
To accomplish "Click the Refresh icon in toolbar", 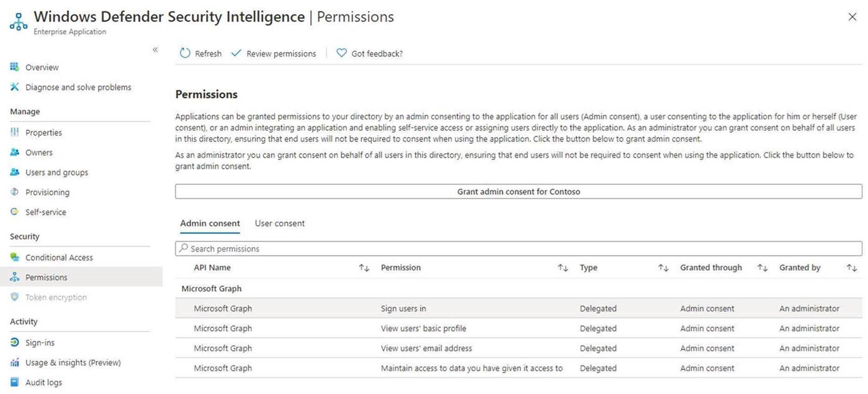I will pyautogui.click(x=185, y=54).
